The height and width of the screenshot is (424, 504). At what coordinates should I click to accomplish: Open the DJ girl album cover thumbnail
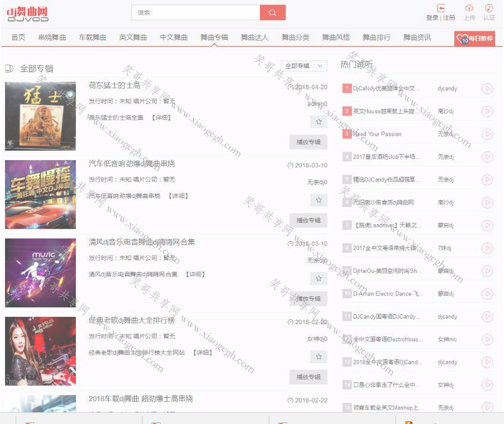click(x=41, y=351)
